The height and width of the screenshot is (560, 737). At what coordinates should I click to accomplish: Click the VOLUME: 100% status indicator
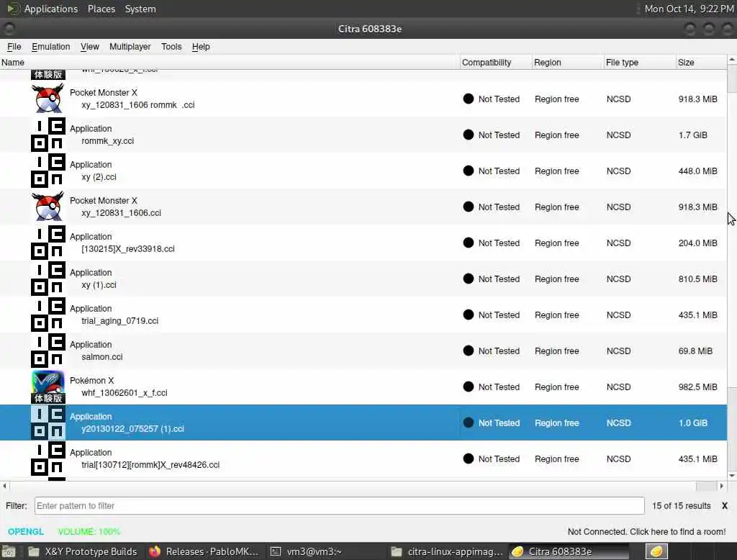pyautogui.click(x=89, y=531)
